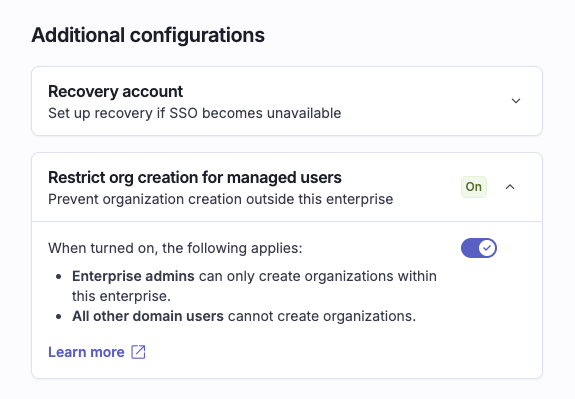Click the green On status badge

tap(474, 187)
